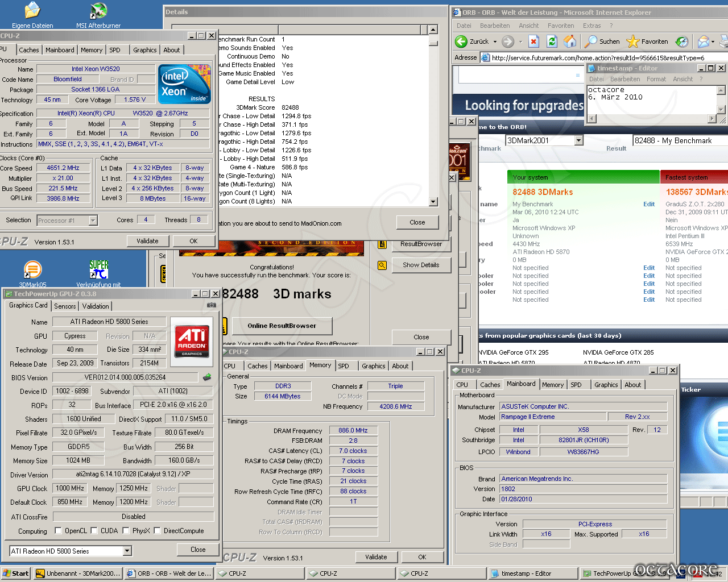The height and width of the screenshot is (582, 728).
Task: Save BIOS using the chip icon in GPU-Z
Action: click(207, 377)
